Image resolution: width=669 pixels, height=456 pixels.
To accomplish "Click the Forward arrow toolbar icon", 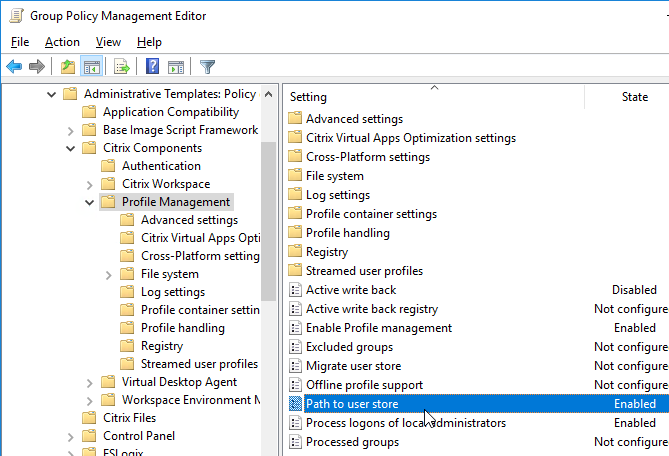I will pos(37,67).
